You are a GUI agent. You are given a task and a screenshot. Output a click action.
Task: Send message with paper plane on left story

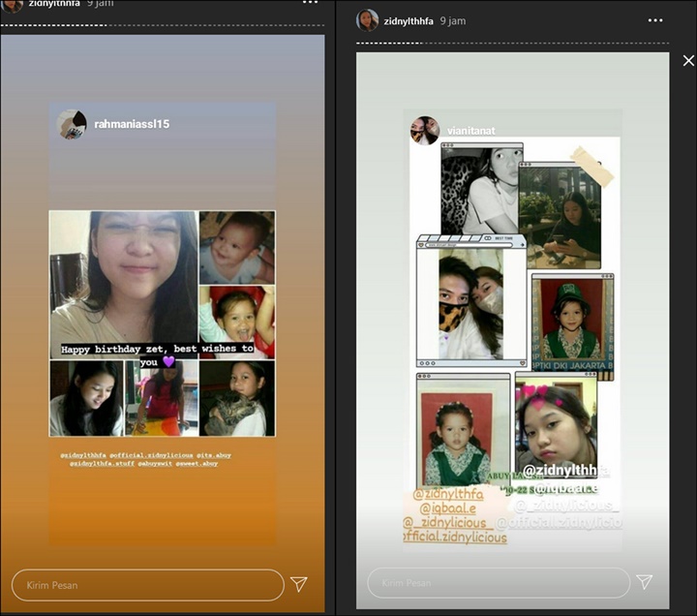click(x=299, y=584)
